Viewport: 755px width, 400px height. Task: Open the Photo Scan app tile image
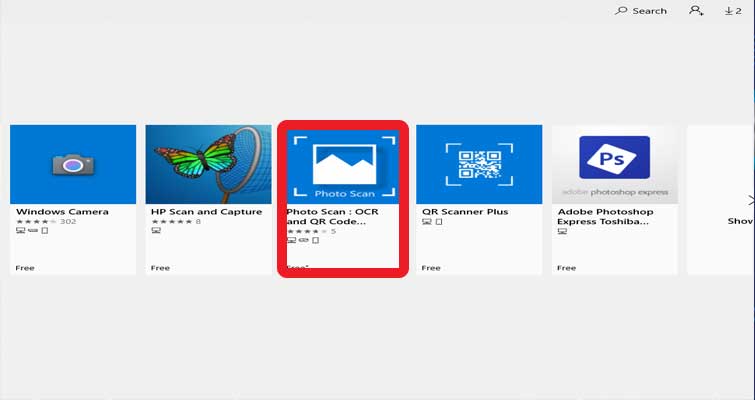(x=343, y=165)
